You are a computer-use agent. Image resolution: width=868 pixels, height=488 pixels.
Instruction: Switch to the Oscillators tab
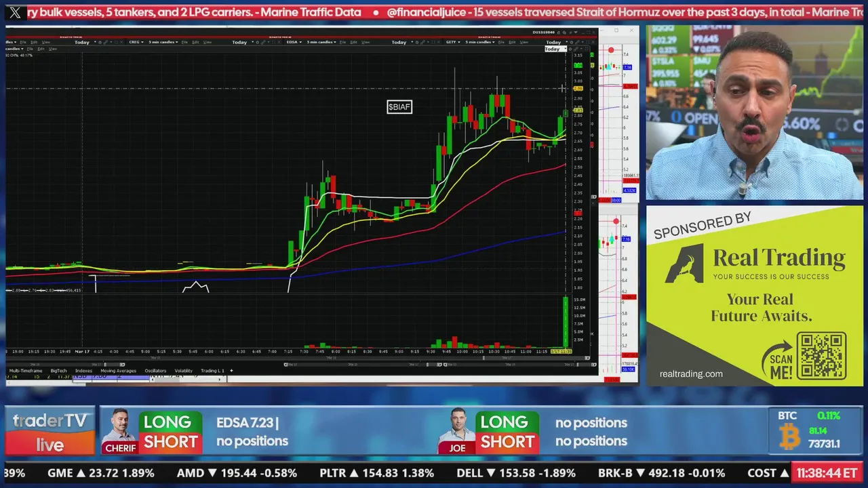(155, 371)
